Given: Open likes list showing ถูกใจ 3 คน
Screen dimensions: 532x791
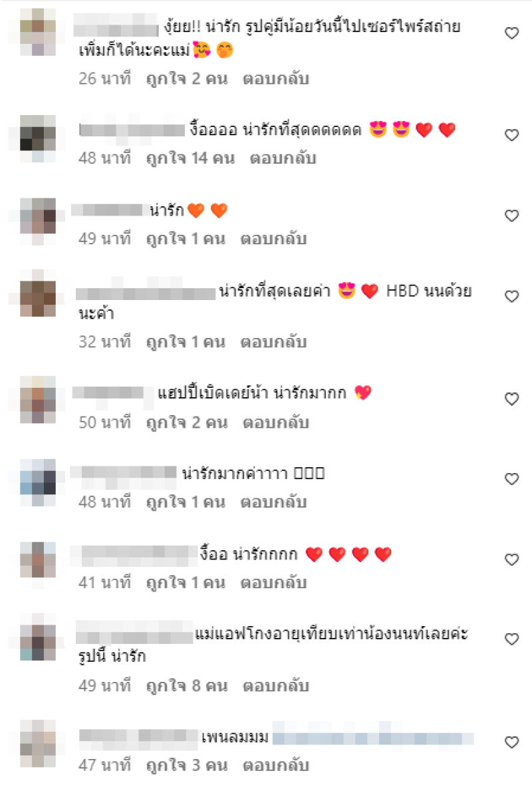Looking at the screenshot, I should pyautogui.click(x=187, y=766).
